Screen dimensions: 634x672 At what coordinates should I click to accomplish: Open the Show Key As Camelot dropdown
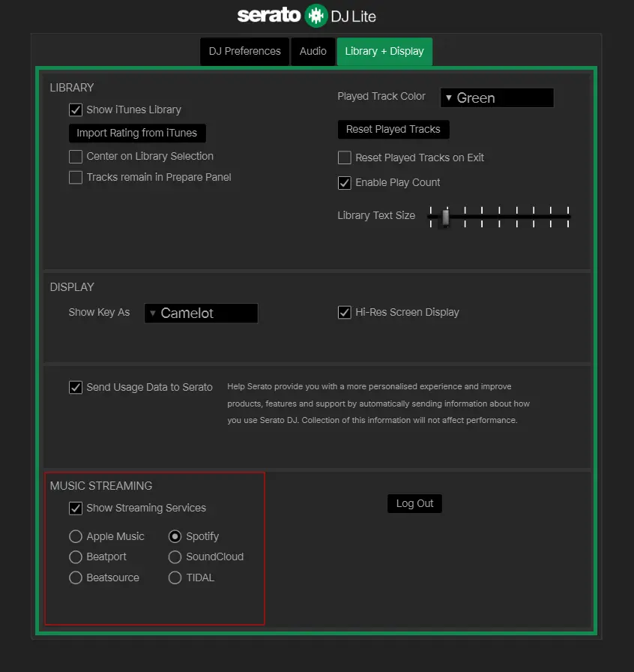coord(202,313)
